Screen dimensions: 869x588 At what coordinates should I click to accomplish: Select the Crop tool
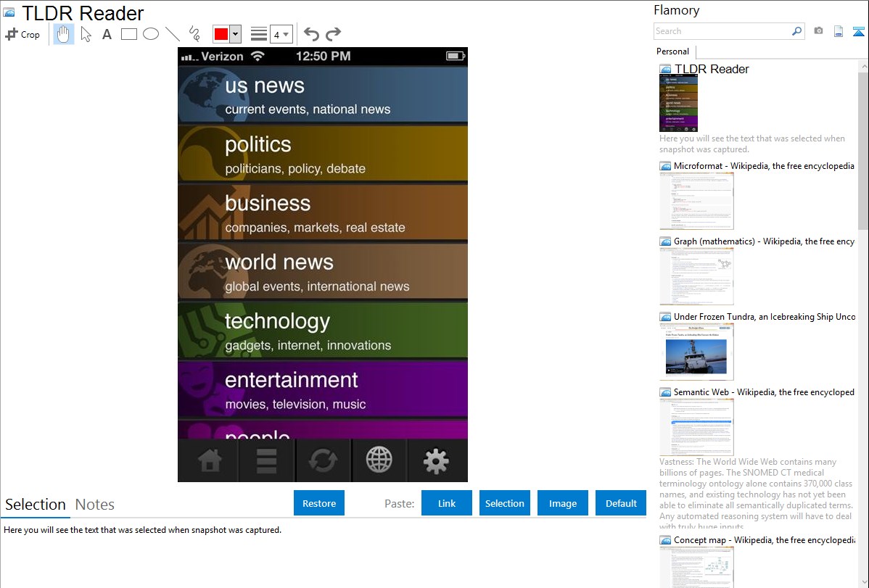(22, 34)
